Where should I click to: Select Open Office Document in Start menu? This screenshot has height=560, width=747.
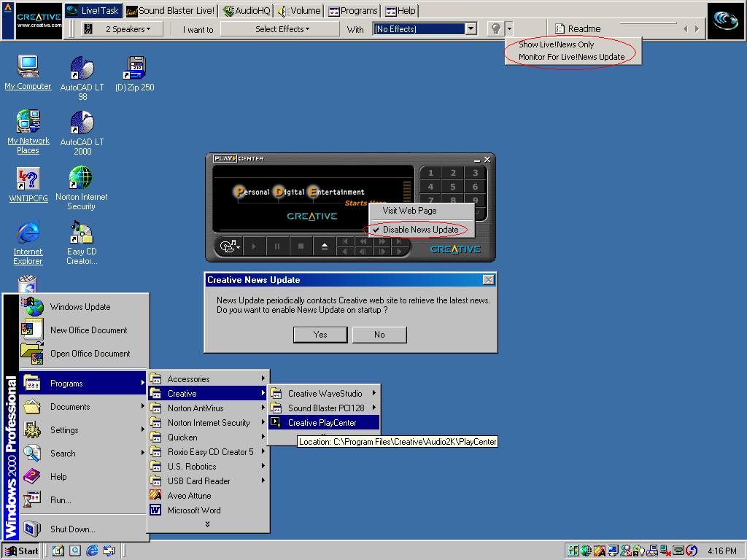click(84, 354)
